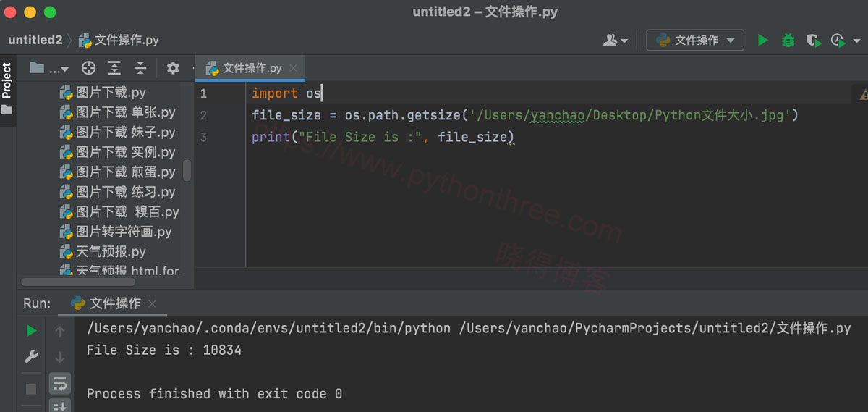Open 图片下载 糗百.py file
This screenshot has height=412, width=868.
click(x=119, y=212)
